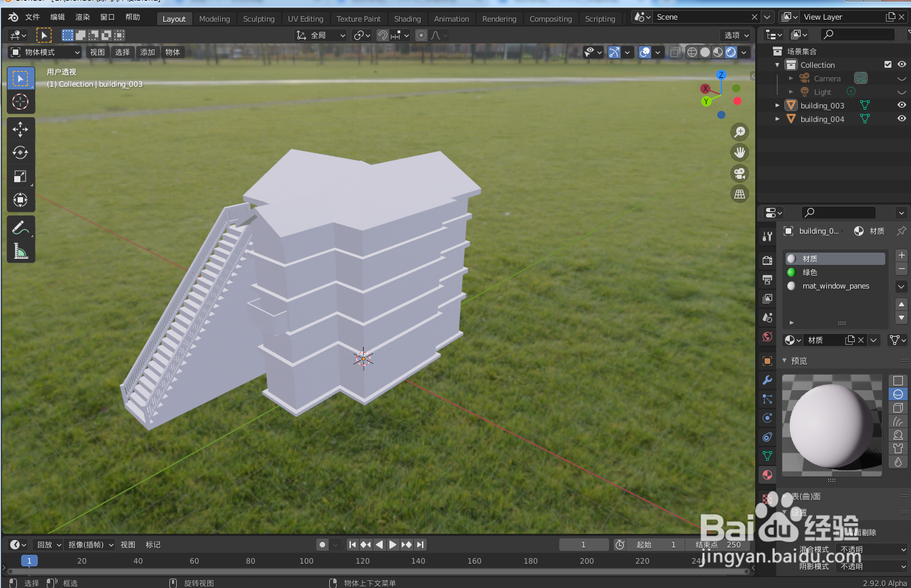The image size is (911, 588).
Task: Hide building_004 in the outliner
Action: [x=901, y=119]
